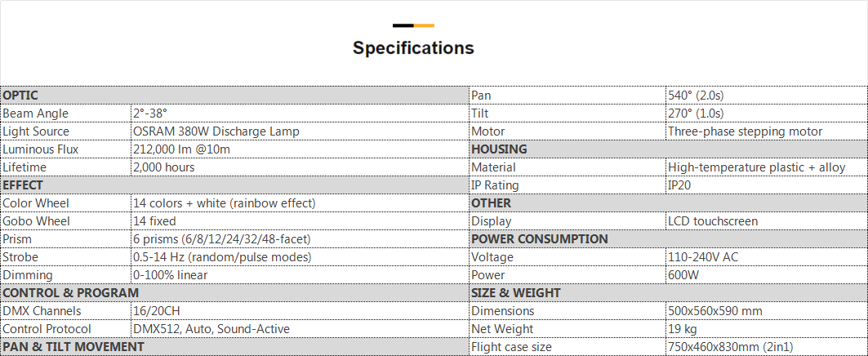Select the Color Wheel value cell
Image resolution: width=868 pixels, height=356 pixels.
click(225, 203)
